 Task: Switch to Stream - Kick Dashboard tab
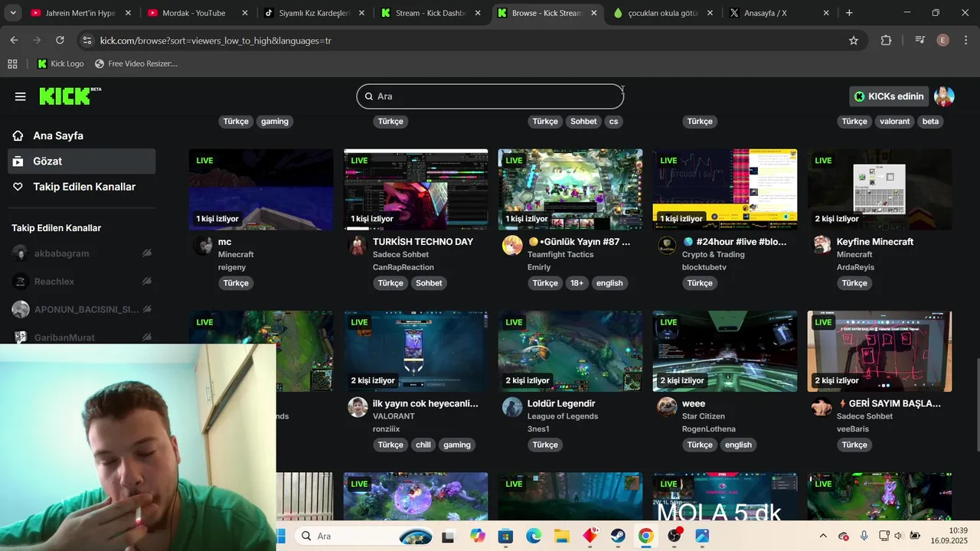[x=430, y=13]
